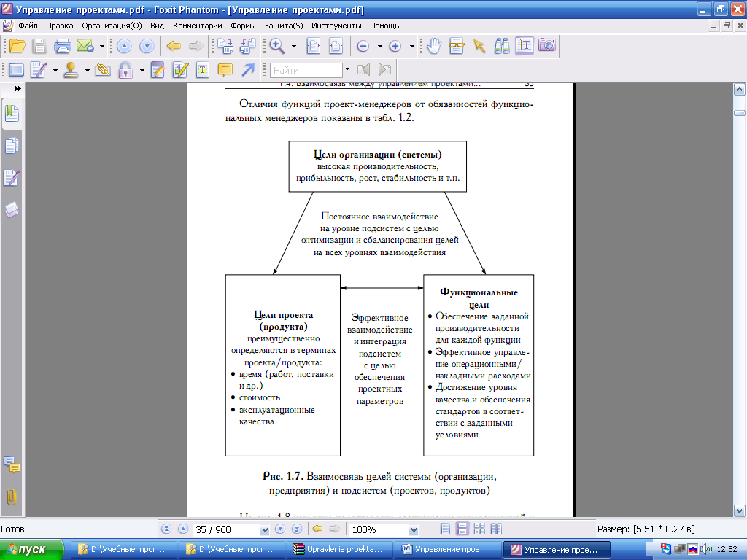Image resolution: width=747 pixels, height=560 pixels.
Task: Switch to Upravlenie proekta taskbar window
Action: 340,550
